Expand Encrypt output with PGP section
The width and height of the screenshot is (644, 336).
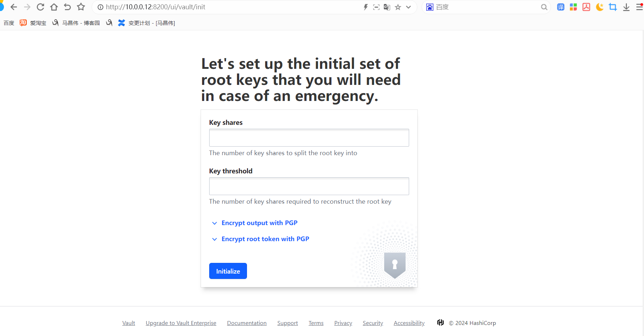point(259,223)
